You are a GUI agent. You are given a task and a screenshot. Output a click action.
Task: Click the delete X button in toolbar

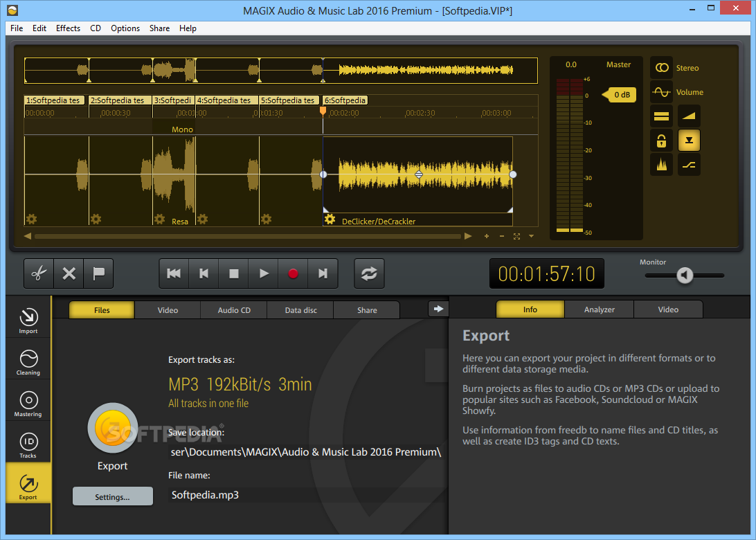coord(69,273)
